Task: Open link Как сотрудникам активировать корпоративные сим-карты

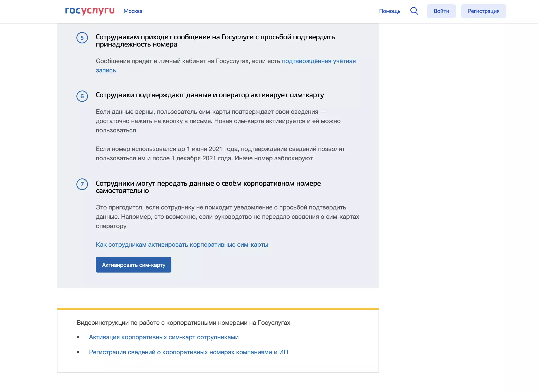Action: point(182,245)
